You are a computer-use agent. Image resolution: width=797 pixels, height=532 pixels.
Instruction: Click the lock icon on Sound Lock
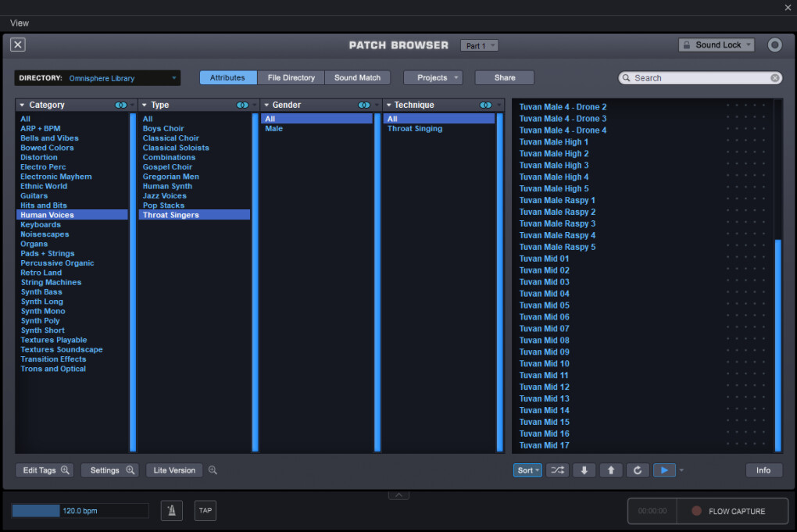coord(687,45)
